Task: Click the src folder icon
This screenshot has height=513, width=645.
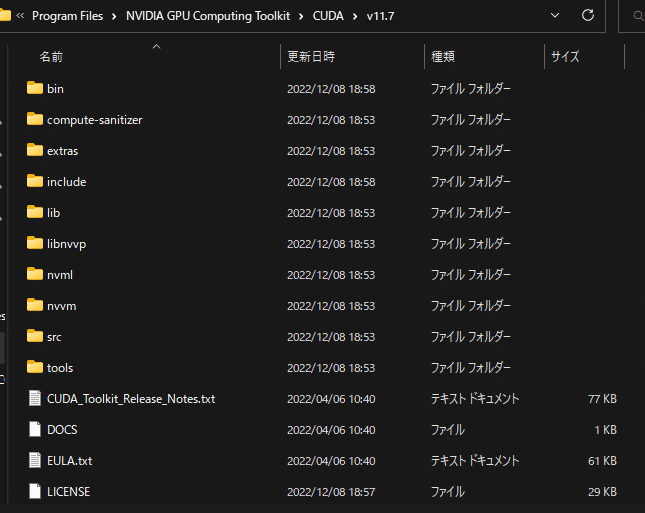Action: point(35,336)
